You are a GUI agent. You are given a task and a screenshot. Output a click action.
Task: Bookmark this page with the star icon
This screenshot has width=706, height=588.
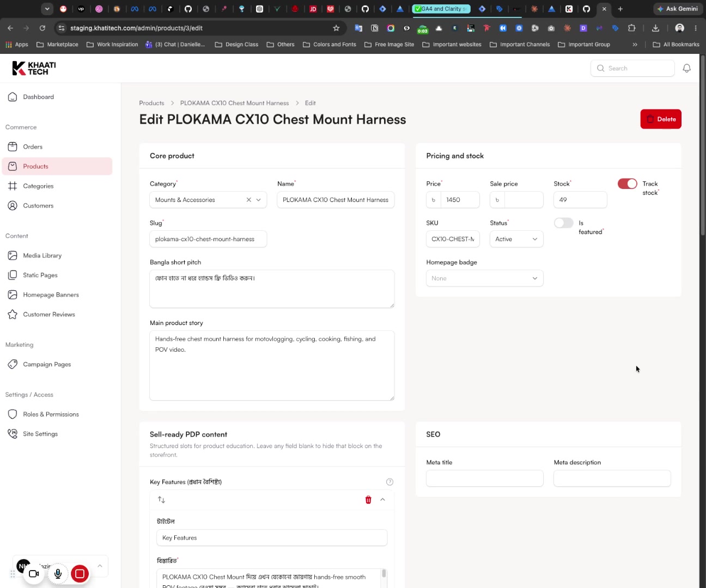pos(336,28)
